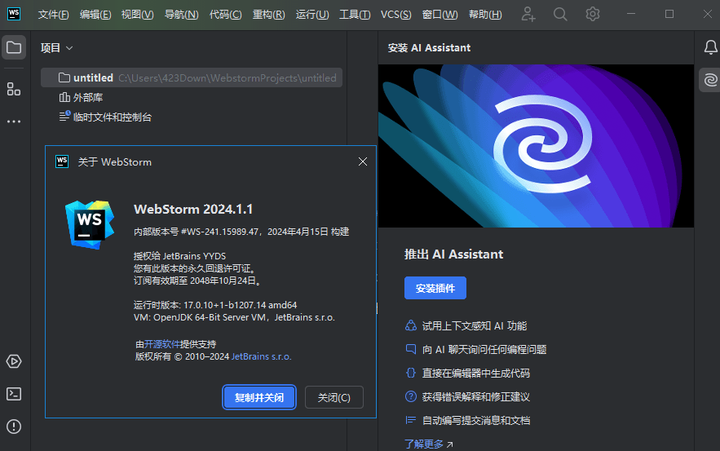
Task: Click the 安装 AI Assistant panel title
Action: [x=429, y=48]
